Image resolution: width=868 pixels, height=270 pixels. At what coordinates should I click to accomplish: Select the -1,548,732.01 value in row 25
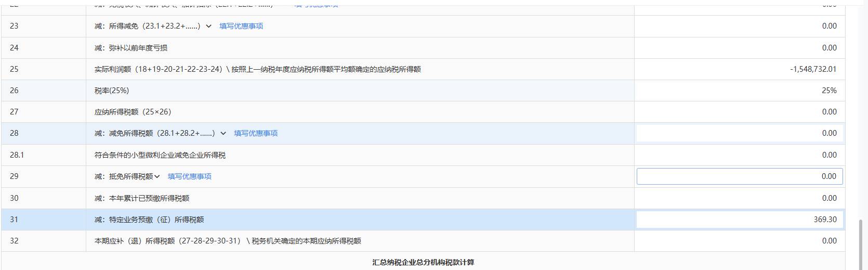coord(813,69)
